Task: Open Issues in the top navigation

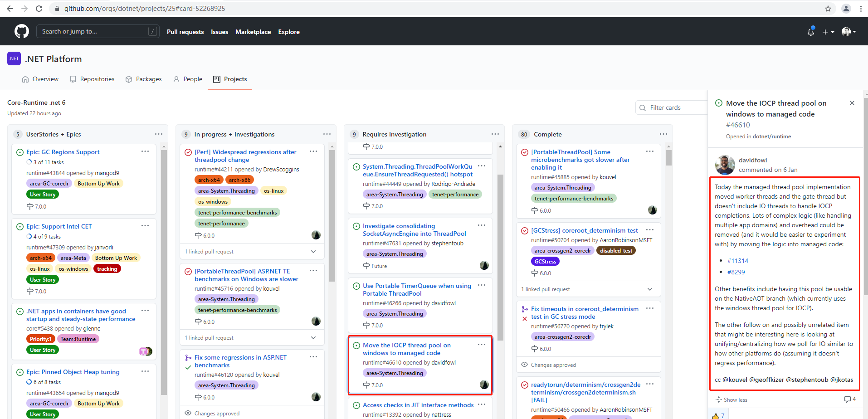Action: 219,32
